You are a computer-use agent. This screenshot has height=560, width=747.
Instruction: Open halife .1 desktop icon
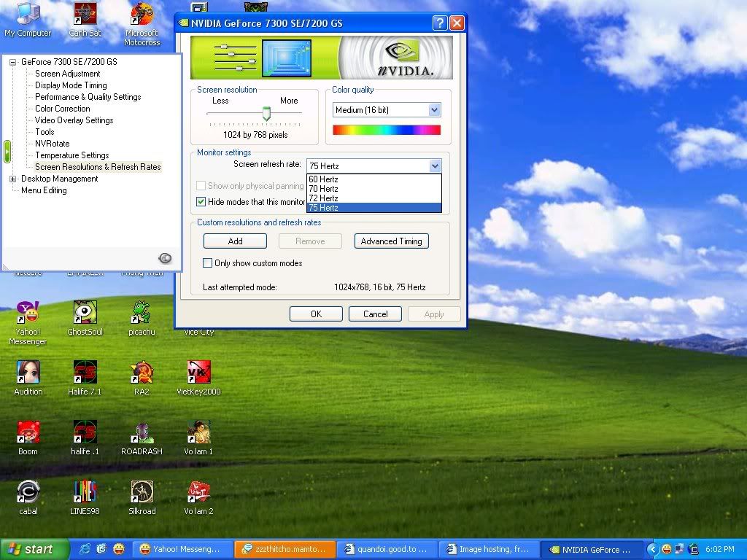(85, 438)
